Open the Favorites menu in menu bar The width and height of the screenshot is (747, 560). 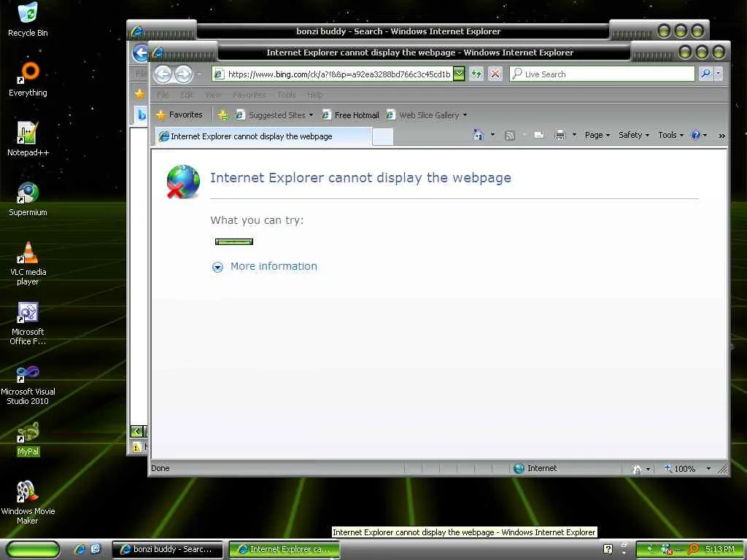[249, 96]
